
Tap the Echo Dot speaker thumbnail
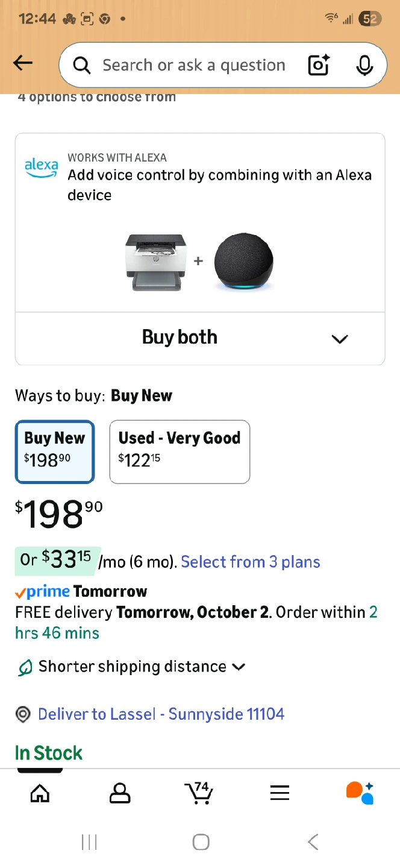point(243,262)
